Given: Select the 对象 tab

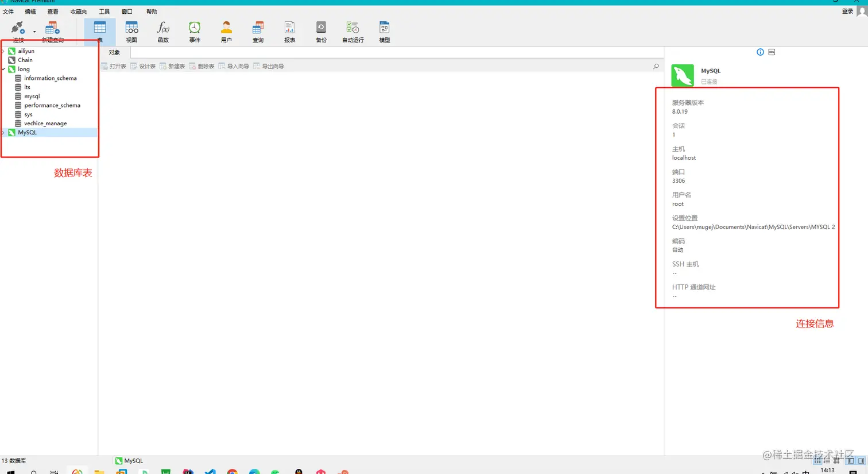Looking at the screenshot, I should pyautogui.click(x=114, y=52).
